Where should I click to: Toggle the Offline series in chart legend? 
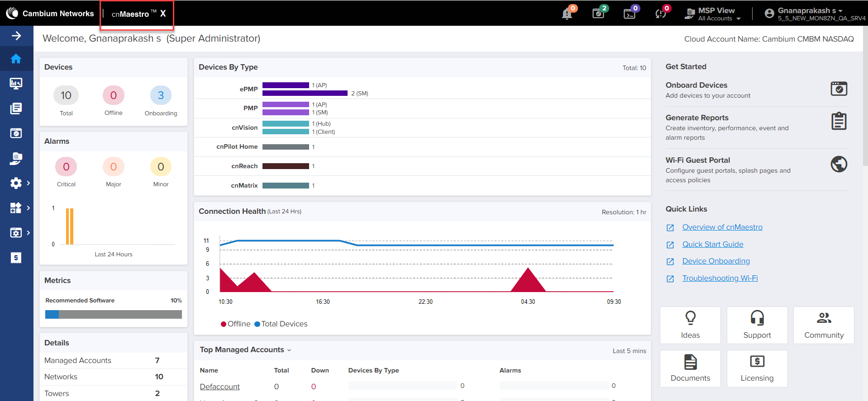[x=235, y=324]
